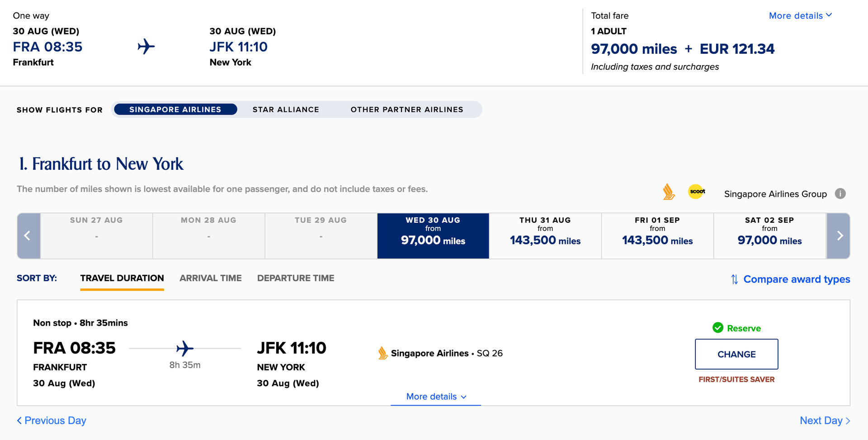Open Previous Day flights
The height and width of the screenshot is (440, 868).
point(51,420)
